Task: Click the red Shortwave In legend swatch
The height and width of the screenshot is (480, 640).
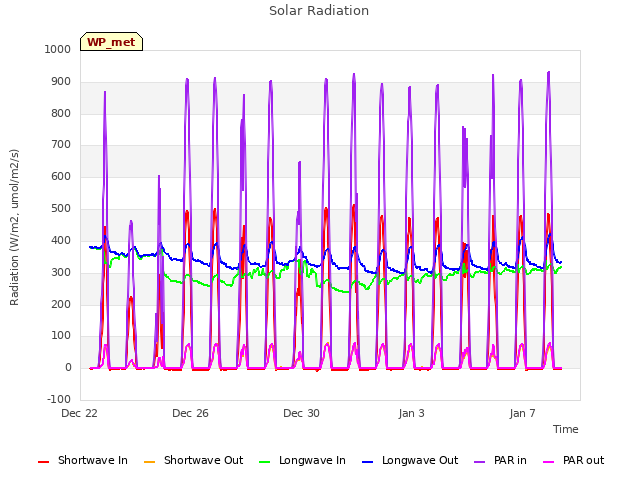Action: (43, 462)
